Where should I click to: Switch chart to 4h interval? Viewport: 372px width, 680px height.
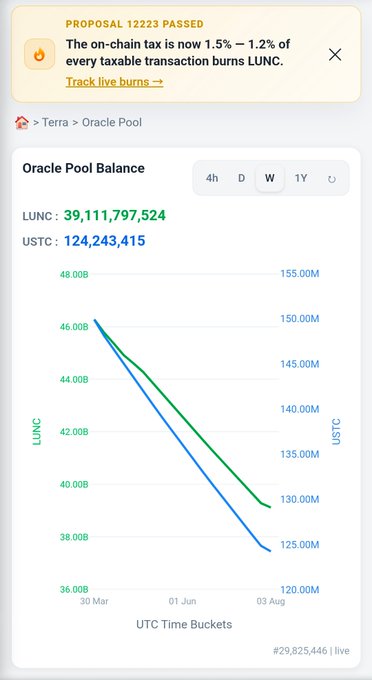pyautogui.click(x=212, y=178)
